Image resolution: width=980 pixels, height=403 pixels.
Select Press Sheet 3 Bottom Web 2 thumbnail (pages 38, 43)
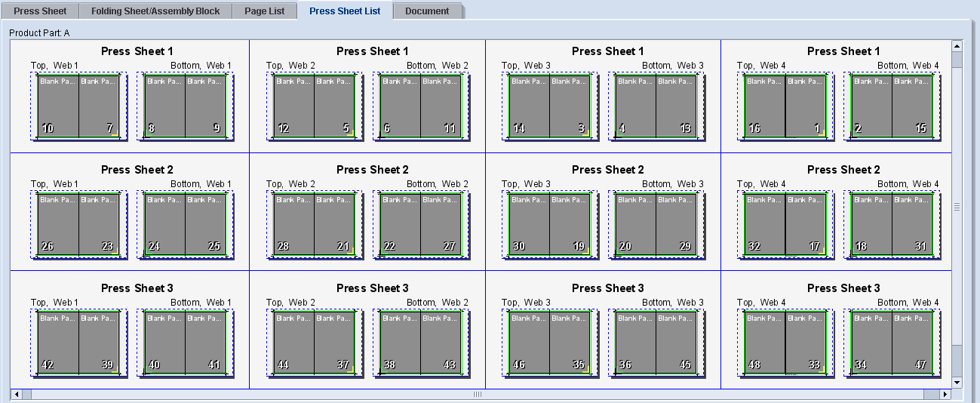coord(420,343)
